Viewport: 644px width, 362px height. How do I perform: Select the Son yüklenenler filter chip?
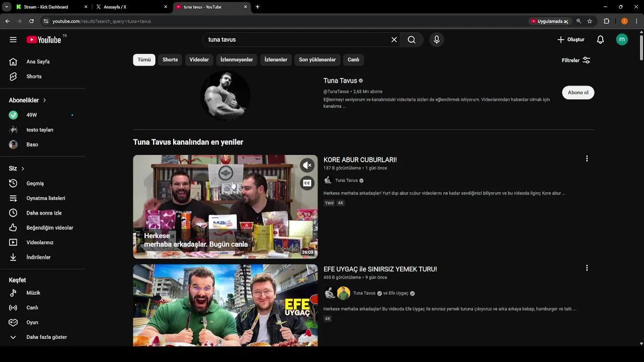317,60
